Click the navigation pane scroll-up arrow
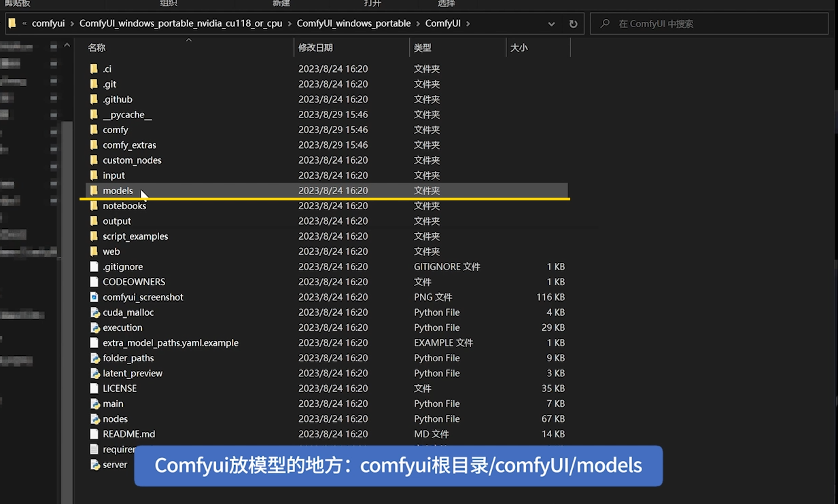This screenshot has height=504, width=838. click(x=67, y=46)
